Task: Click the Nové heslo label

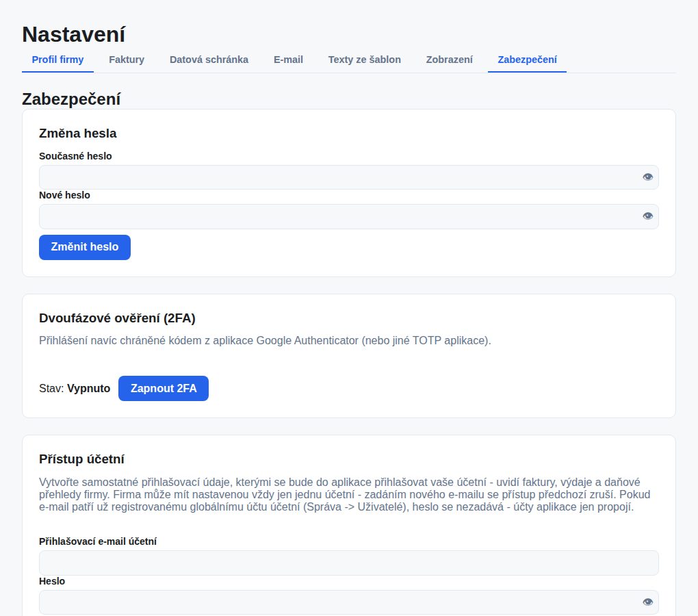Action: pos(64,195)
